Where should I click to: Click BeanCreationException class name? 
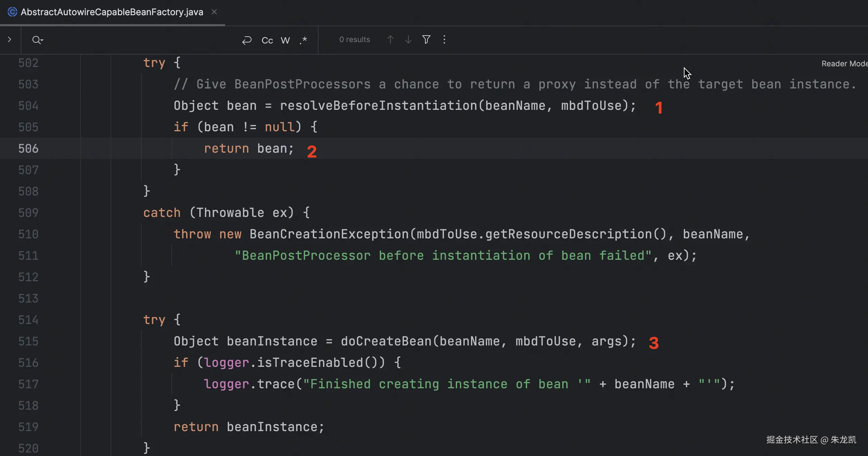329,234
